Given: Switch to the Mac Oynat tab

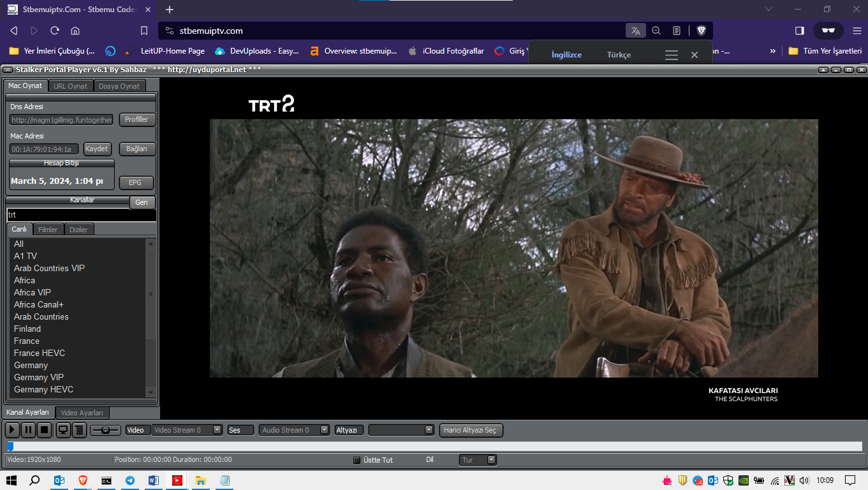Looking at the screenshot, I should tap(26, 85).
